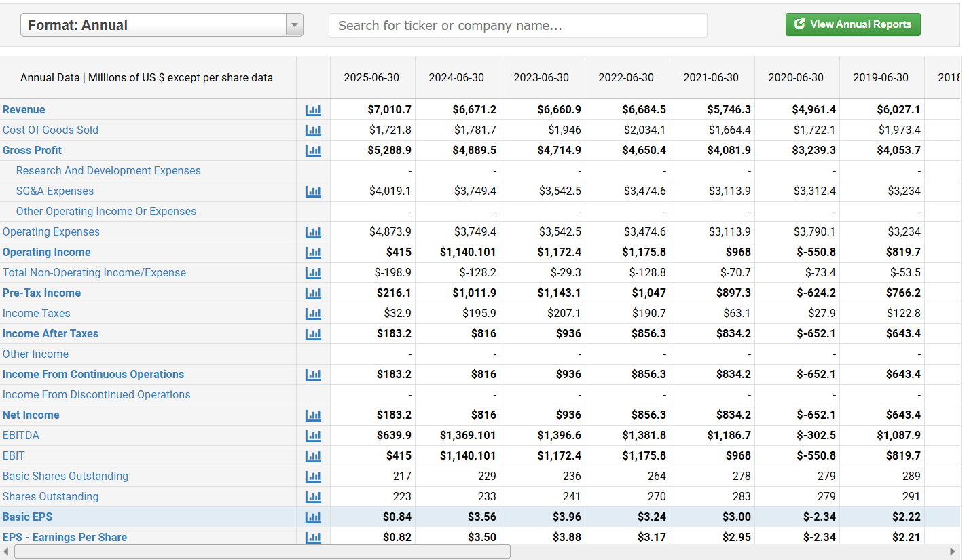
Task: Open chart icon for Pre-Tax Income row
Action: tap(313, 293)
